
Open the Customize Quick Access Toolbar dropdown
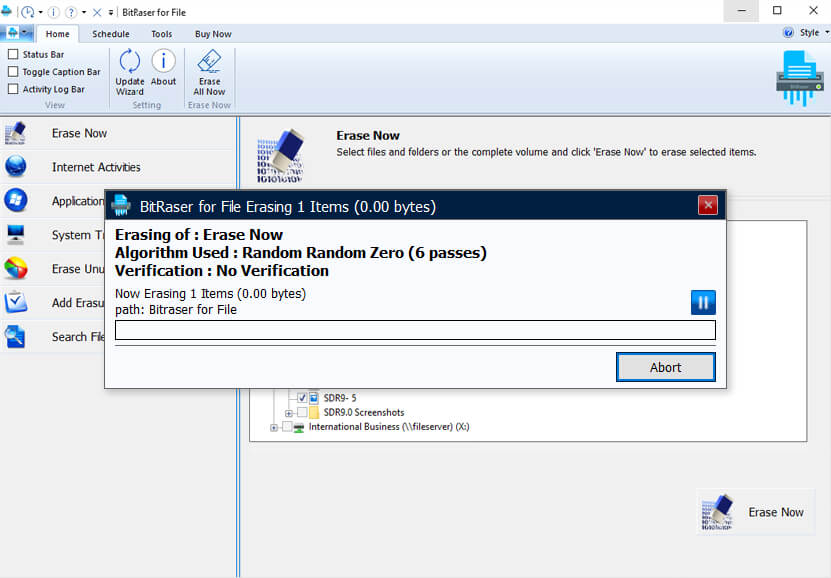tap(111, 12)
